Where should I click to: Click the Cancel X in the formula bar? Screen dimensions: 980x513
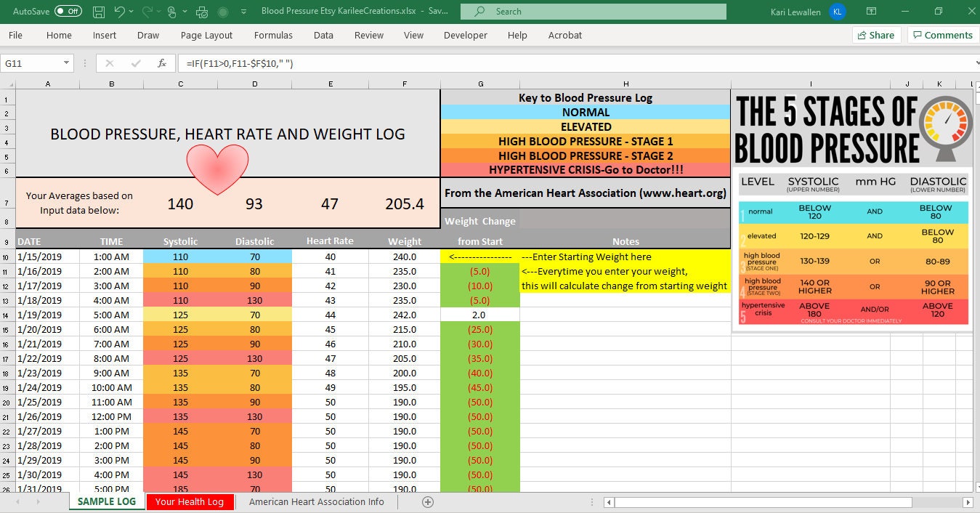(111, 63)
